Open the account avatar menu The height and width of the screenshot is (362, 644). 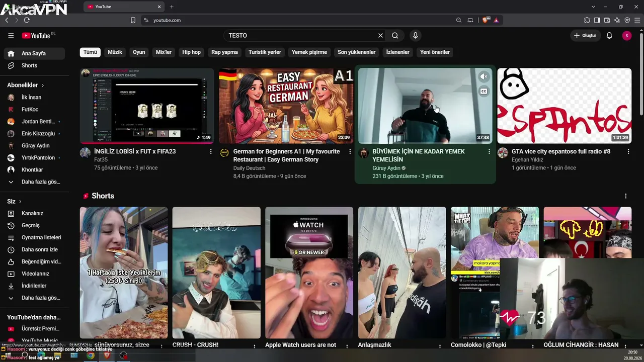pyautogui.click(x=626, y=36)
